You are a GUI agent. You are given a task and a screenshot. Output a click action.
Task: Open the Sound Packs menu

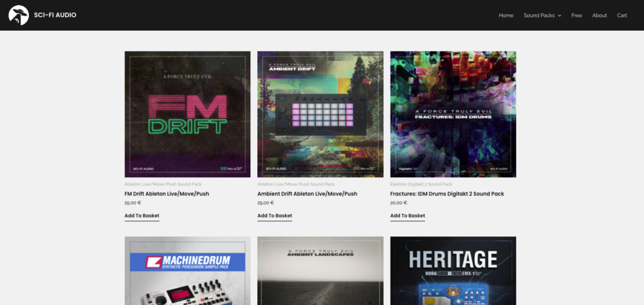(539, 15)
